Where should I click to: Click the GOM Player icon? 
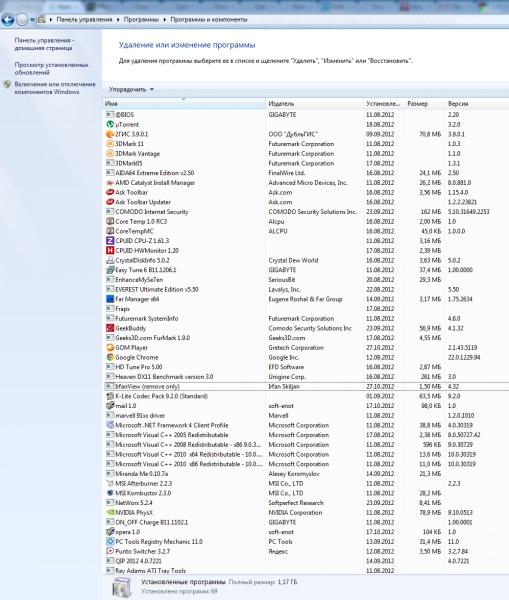pos(110,347)
